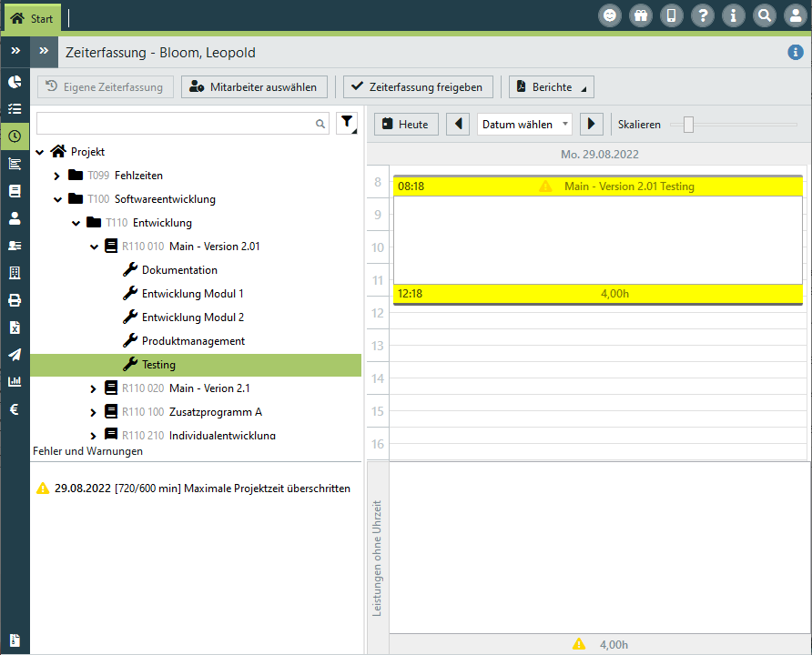The width and height of the screenshot is (812, 655).
Task: Open the Datum wählen dropdown
Action: point(524,124)
